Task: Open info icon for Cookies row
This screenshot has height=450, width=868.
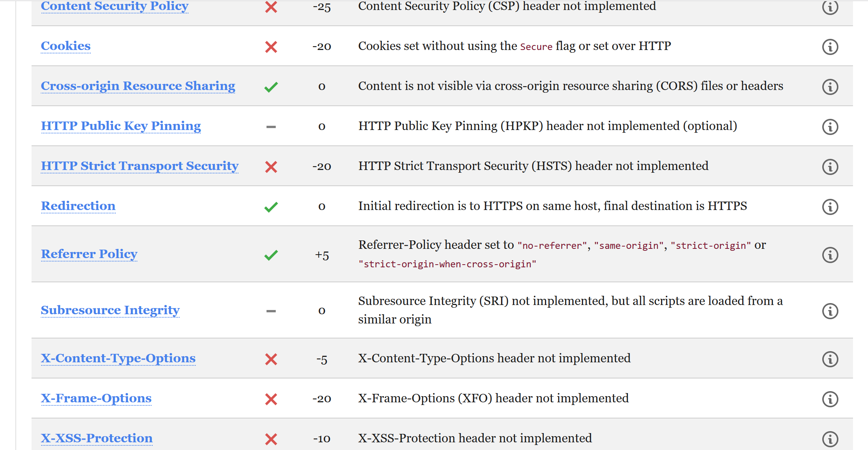Action: [830, 47]
